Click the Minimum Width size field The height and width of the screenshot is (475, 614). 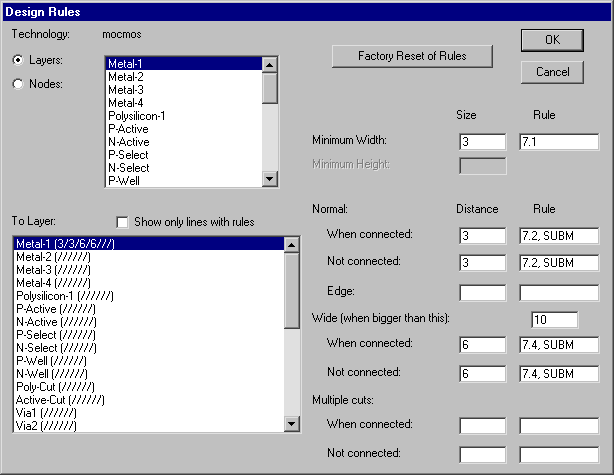point(482,142)
